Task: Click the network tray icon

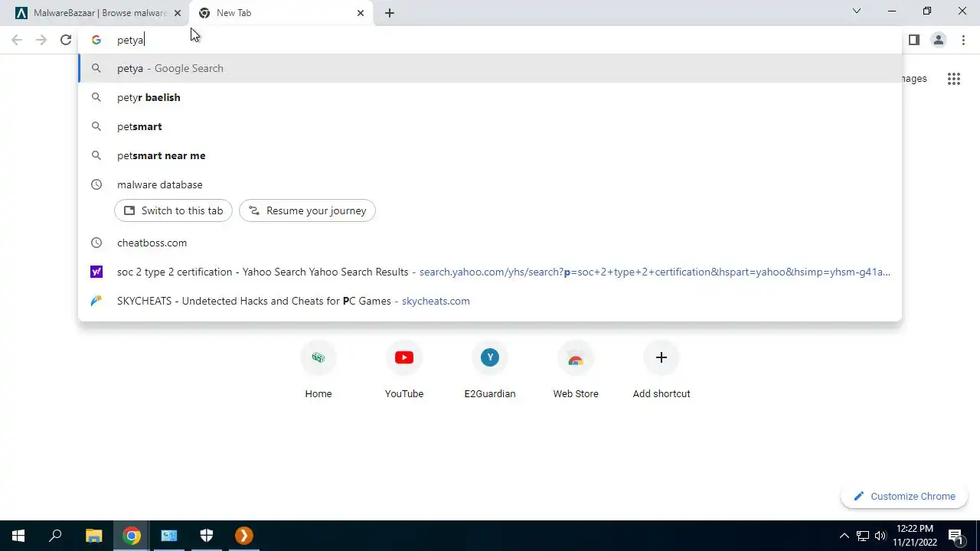Action: [x=863, y=536]
